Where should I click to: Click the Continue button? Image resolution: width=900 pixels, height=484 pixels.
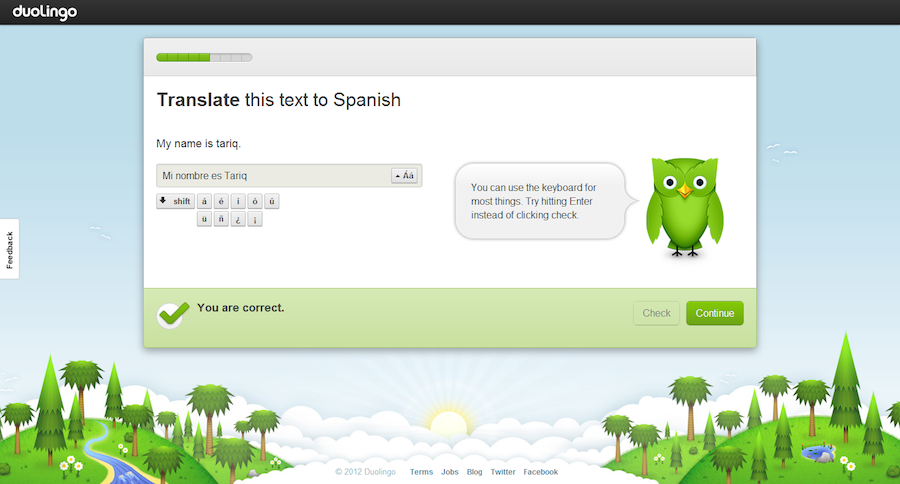715,313
